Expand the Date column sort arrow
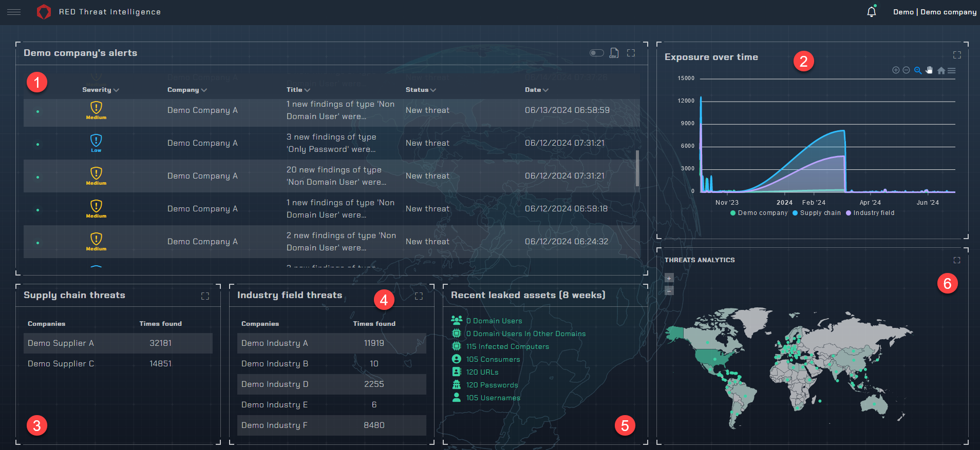 (545, 90)
